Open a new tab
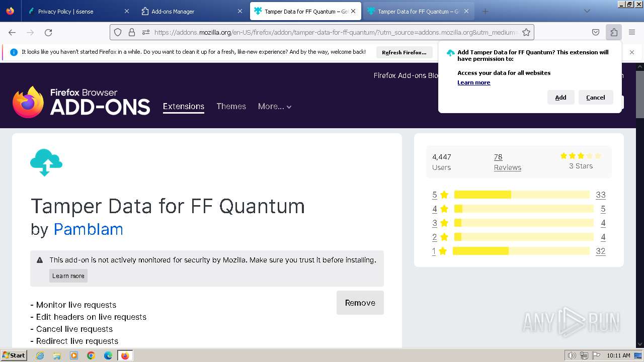Image resolution: width=644 pixels, height=362 pixels. 485,11
